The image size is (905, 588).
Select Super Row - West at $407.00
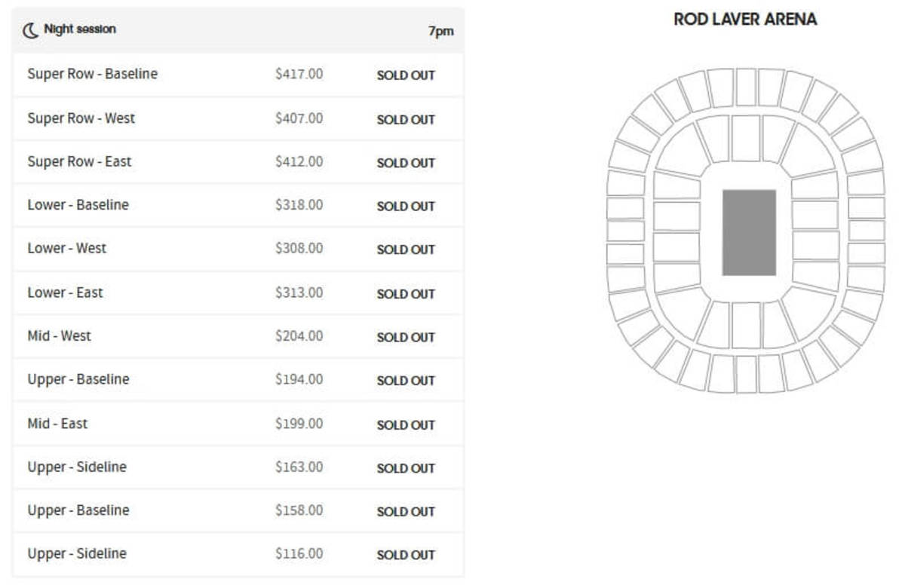[x=238, y=118]
